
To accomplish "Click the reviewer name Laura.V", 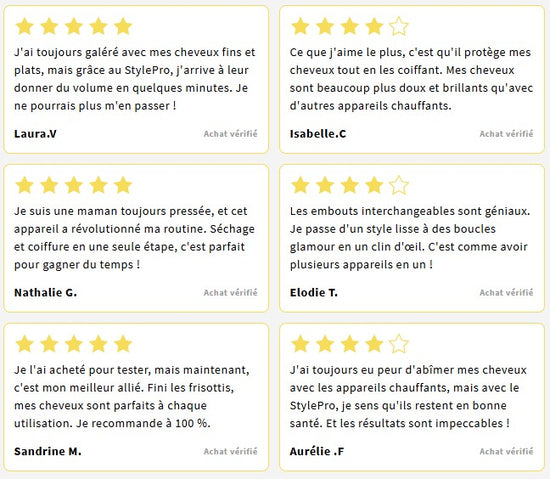I will [35, 134].
